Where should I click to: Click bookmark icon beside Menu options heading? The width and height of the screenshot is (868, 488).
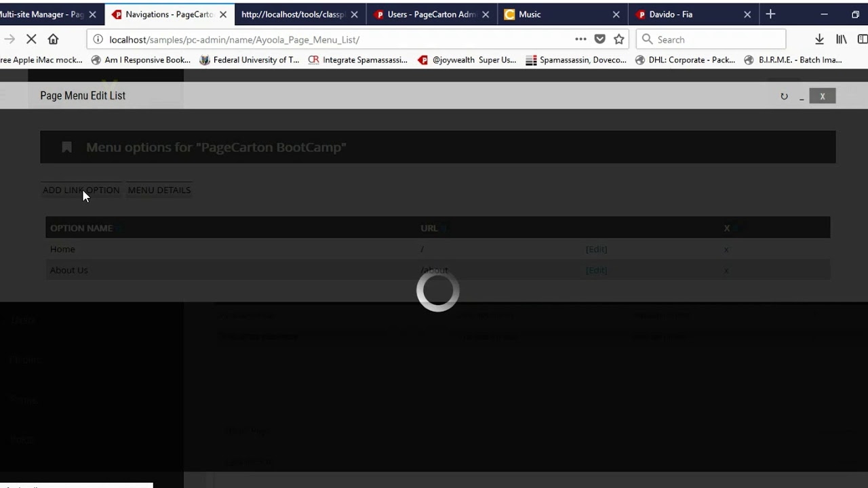click(x=66, y=147)
